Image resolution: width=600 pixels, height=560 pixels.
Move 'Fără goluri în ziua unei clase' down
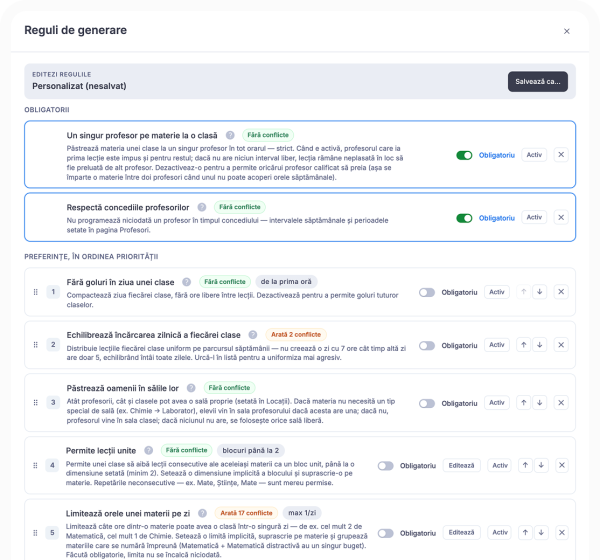click(540, 292)
